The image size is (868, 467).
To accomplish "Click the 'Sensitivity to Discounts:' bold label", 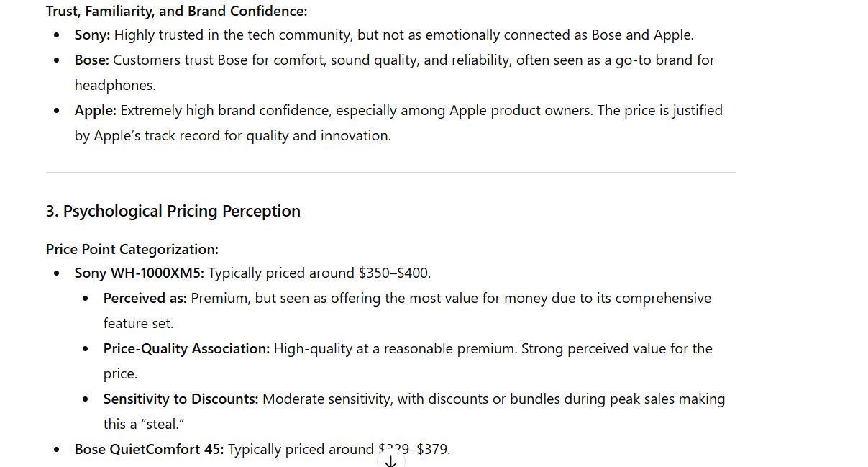I will 181,399.
